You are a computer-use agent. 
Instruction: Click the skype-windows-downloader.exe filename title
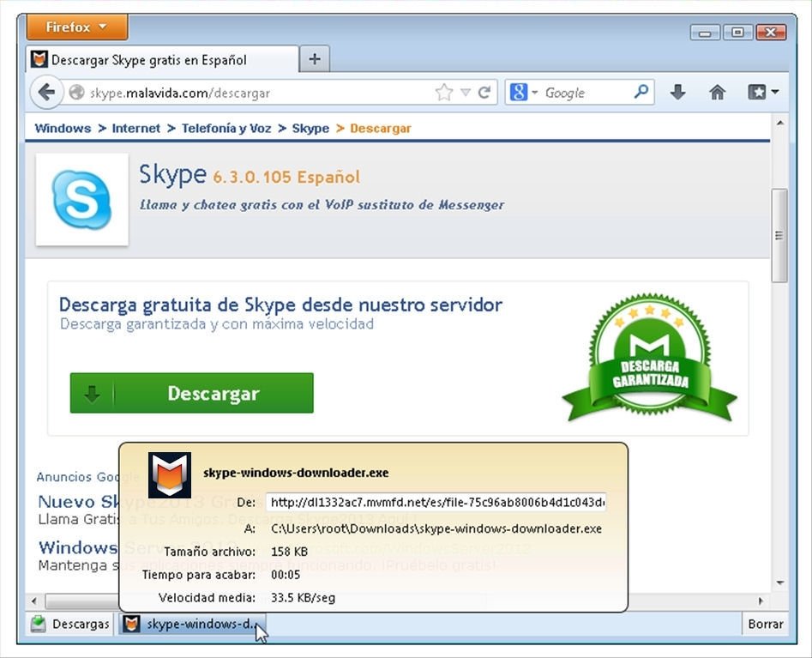(x=296, y=473)
